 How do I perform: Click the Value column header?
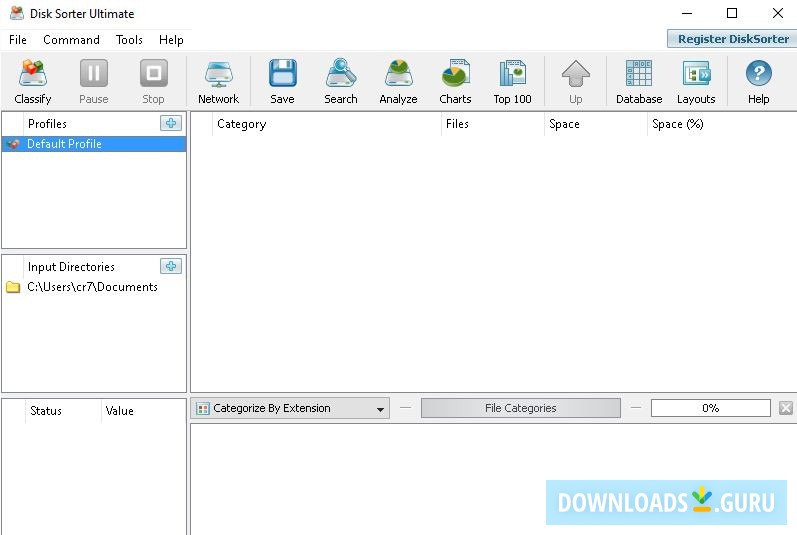(x=143, y=411)
